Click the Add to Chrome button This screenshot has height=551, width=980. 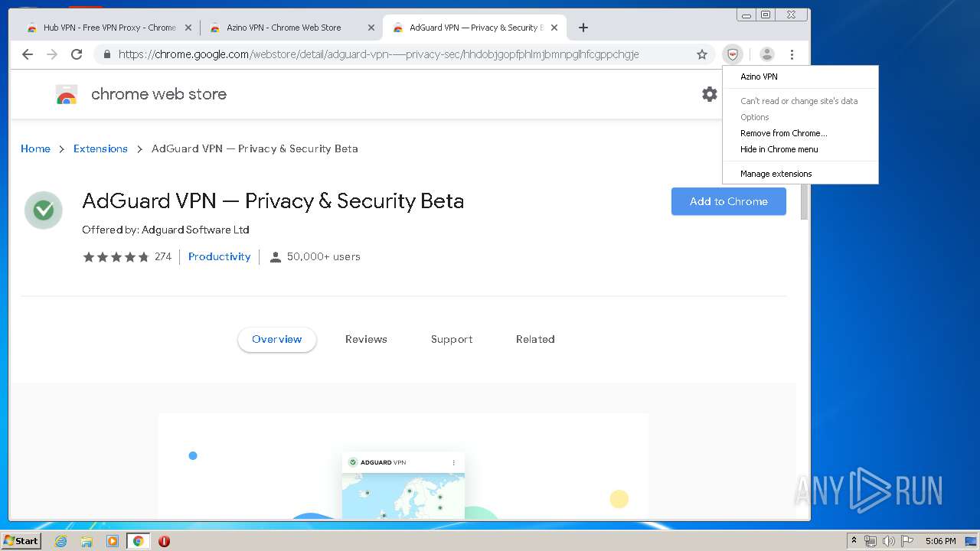[x=729, y=201]
